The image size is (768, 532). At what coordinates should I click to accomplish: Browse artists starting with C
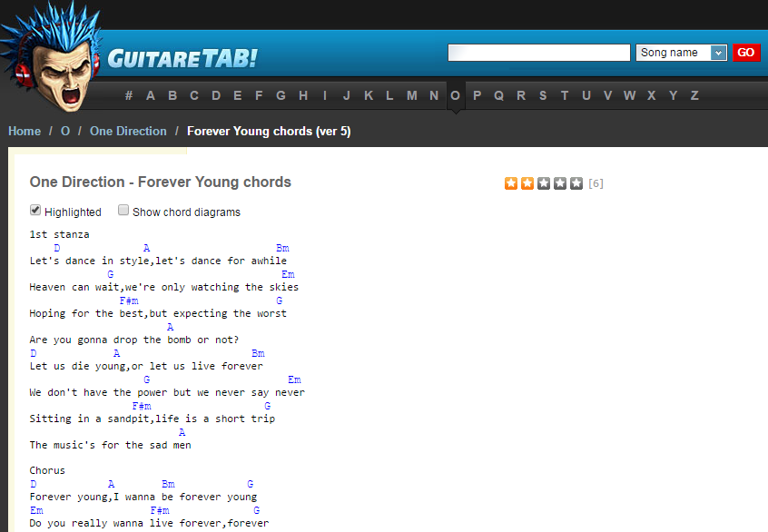[x=194, y=95]
